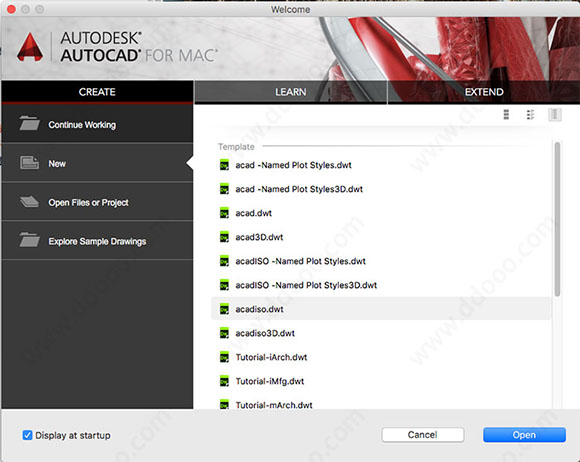Select the acadiso3D.dwt template
The height and width of the screenshot is (462, 580).
[381, 333]
